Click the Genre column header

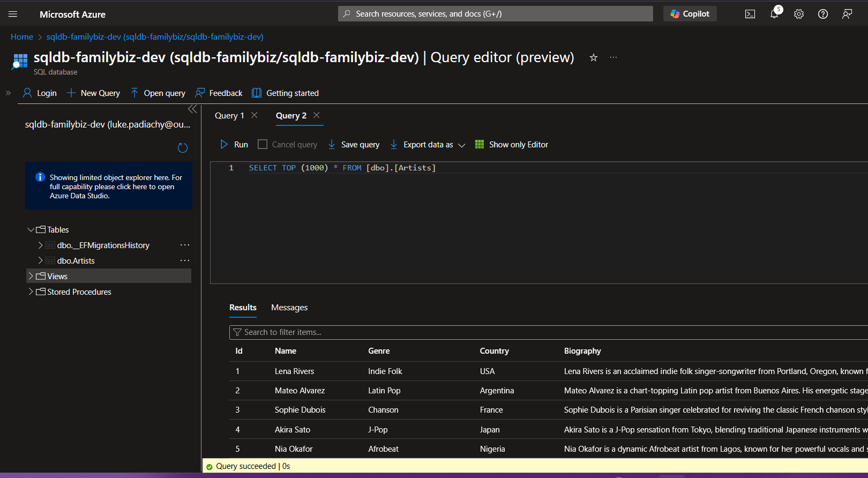pos(379,351)
